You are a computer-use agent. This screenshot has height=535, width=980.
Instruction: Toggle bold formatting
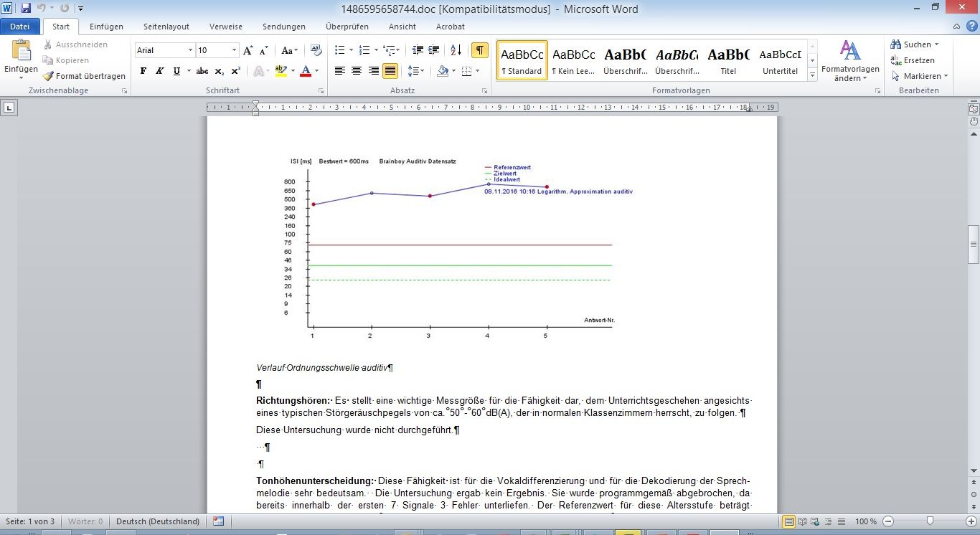click(x=143, y=71)
